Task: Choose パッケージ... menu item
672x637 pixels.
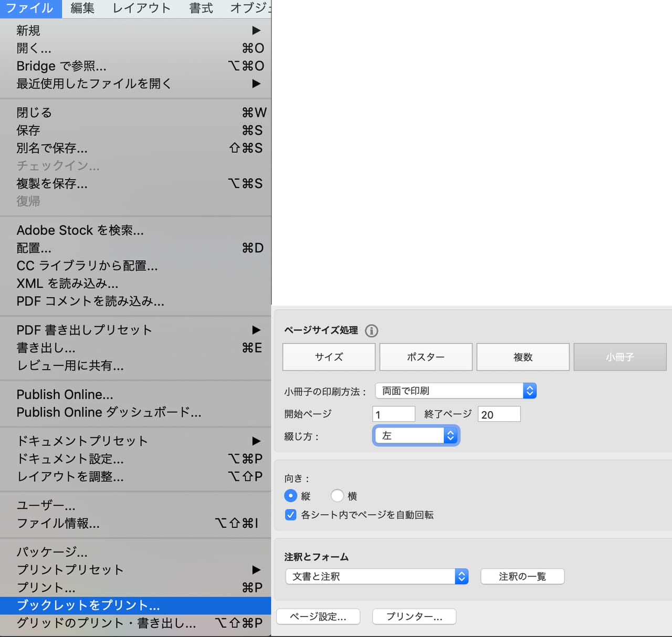Action: pos(135,552)
